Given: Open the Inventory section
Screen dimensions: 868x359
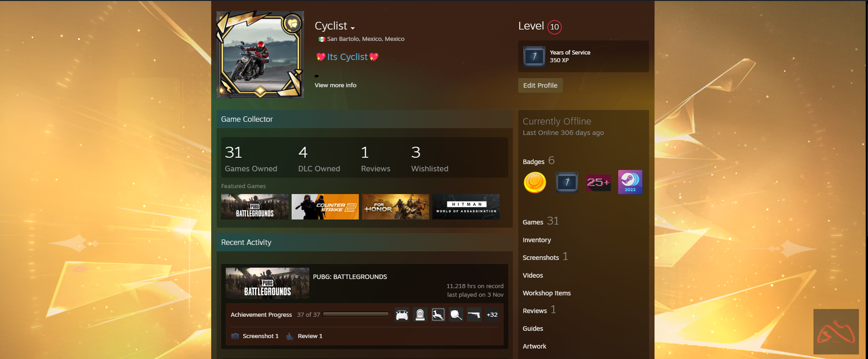Looking at the screenshot, I should [536, 240].
